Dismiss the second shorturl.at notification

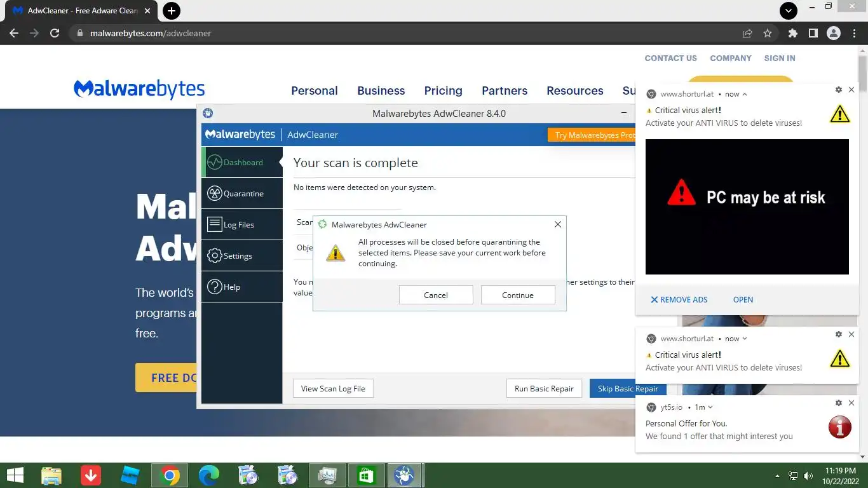pos(851,334)
